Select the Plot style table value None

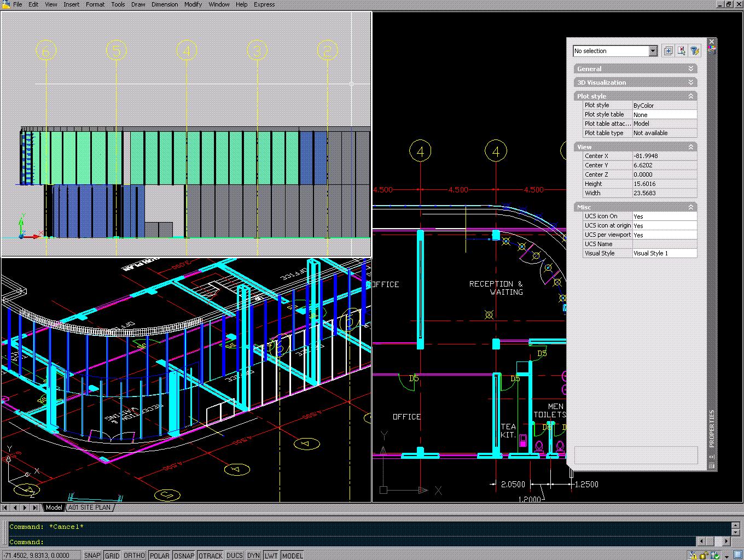(x=665, y=115)
